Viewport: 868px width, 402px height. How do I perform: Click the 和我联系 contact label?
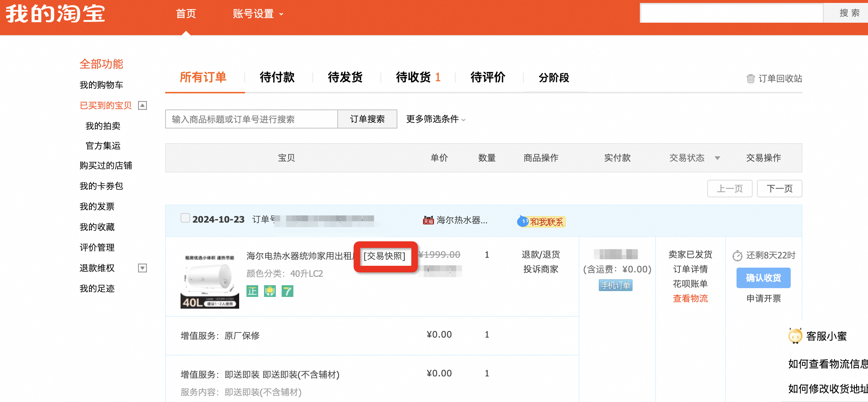coord(547,222)
